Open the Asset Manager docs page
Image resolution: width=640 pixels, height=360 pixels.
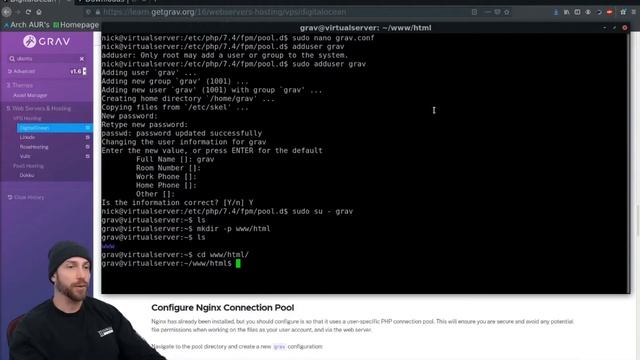(x=30, y=96)
